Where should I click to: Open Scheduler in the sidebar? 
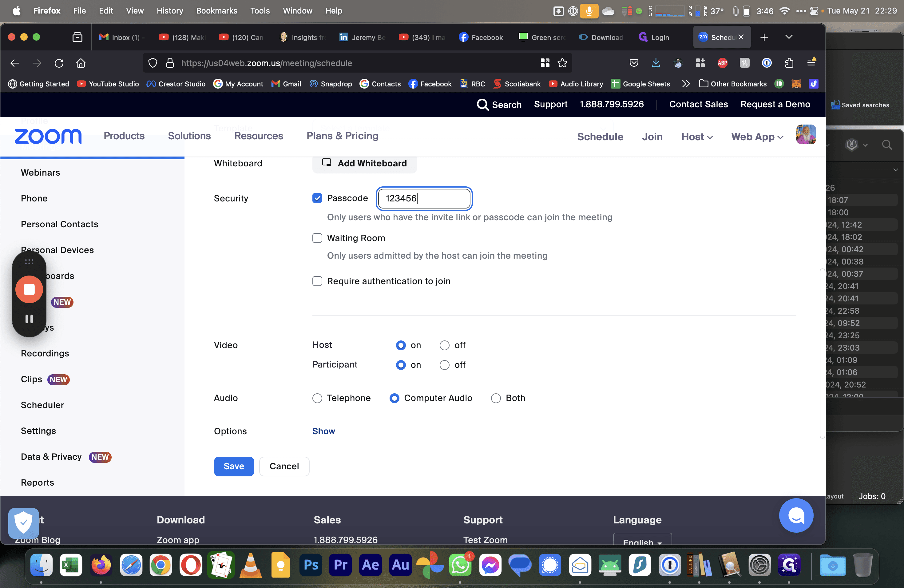click(x=42, y=405)
